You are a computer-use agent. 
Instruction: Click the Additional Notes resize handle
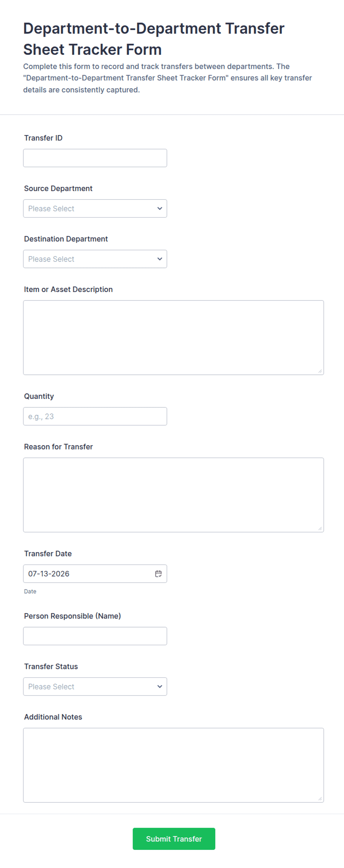(320, 798)
